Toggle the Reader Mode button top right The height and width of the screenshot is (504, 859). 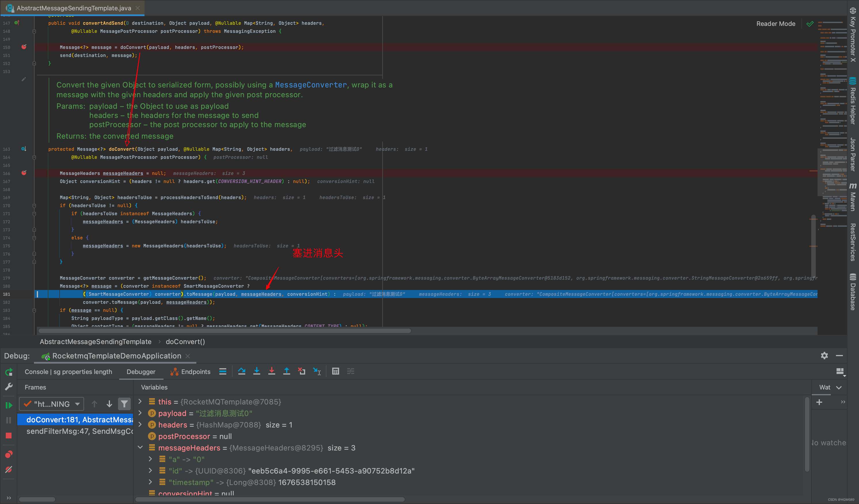pos(776,23)
